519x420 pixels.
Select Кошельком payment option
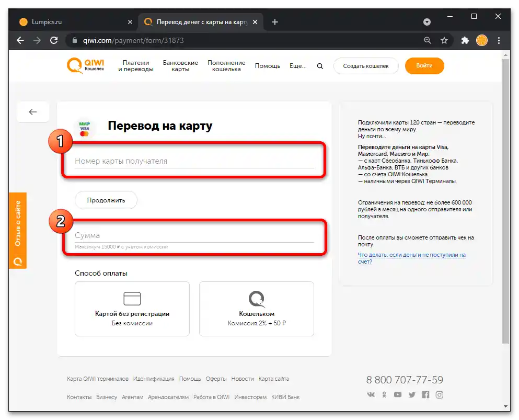257,309
